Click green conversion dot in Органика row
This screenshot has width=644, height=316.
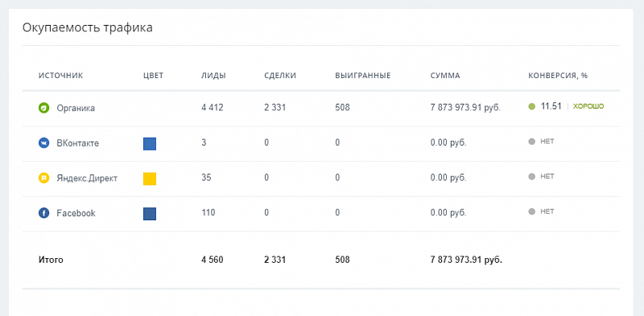click(x=532, y=107)
